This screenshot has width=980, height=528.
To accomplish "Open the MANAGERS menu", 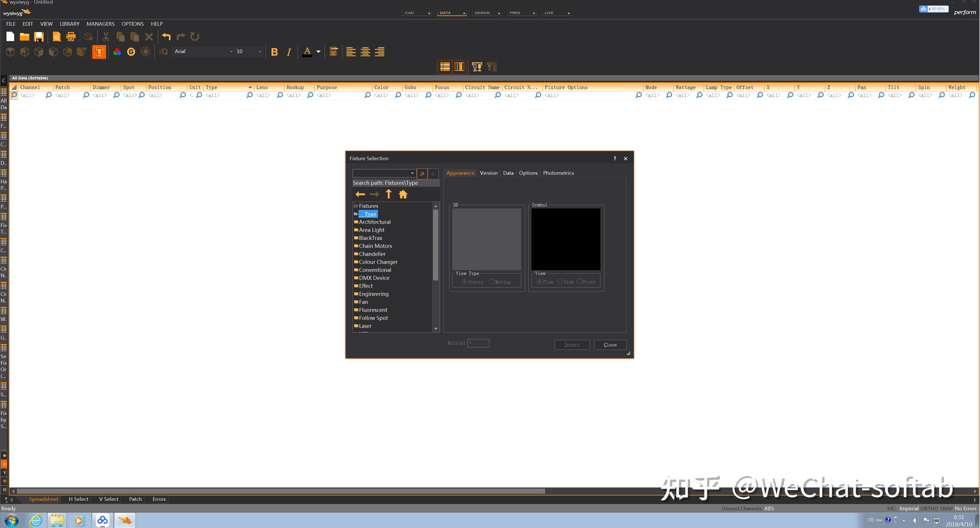I will click(100, 24).
